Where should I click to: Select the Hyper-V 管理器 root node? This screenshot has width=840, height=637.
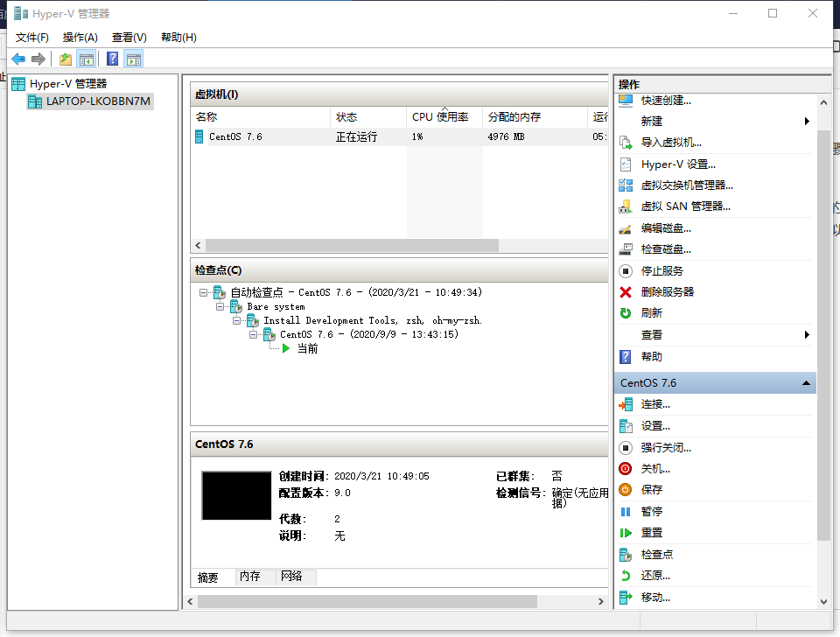pyautogui.click(x=59, y=84)
